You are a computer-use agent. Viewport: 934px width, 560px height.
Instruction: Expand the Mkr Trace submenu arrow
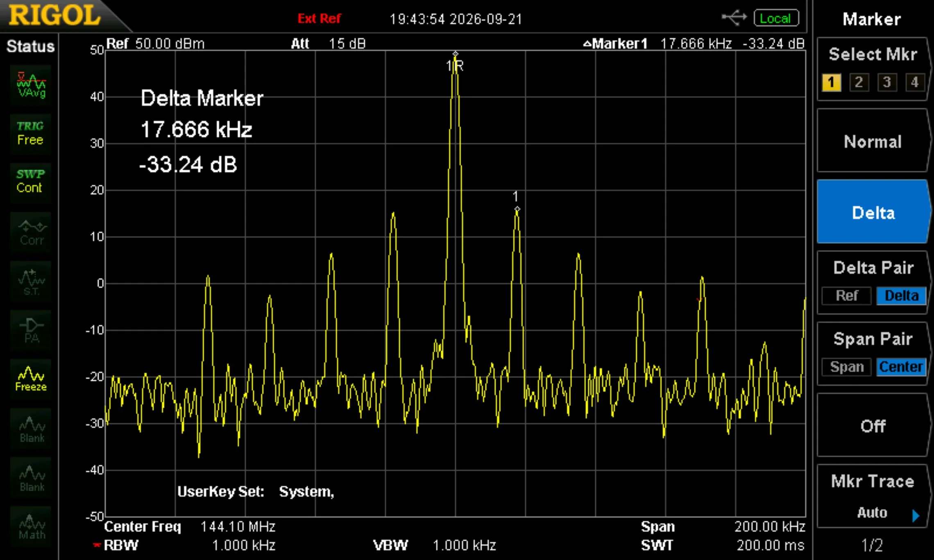[916, 515]
